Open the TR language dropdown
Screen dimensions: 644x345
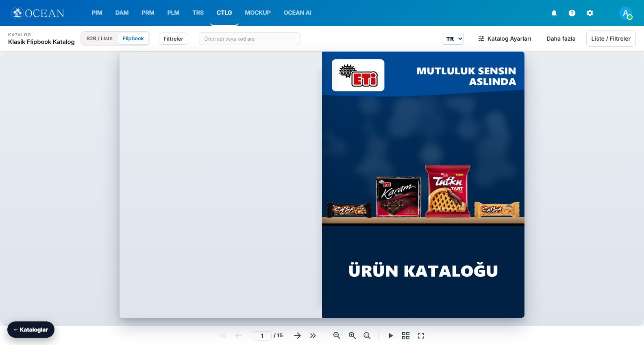coord(453,39)
